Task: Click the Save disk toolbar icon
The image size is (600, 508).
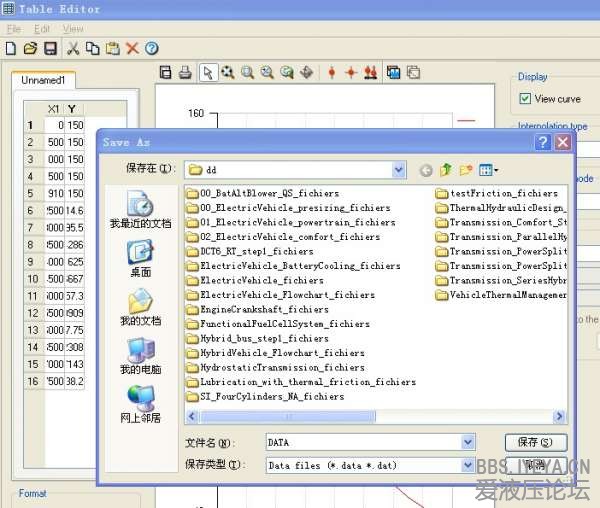Action: [50, 48]
